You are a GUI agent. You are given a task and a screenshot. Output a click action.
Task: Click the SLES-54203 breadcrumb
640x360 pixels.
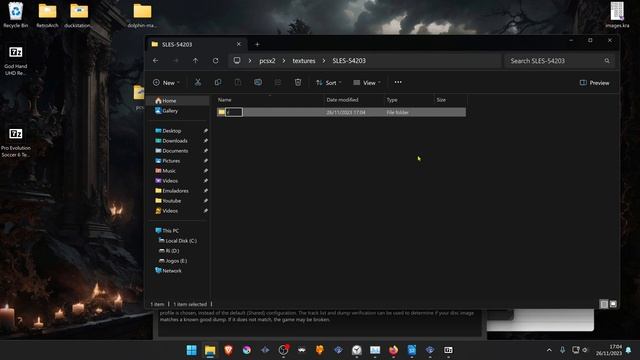click(x=349, y=60)
